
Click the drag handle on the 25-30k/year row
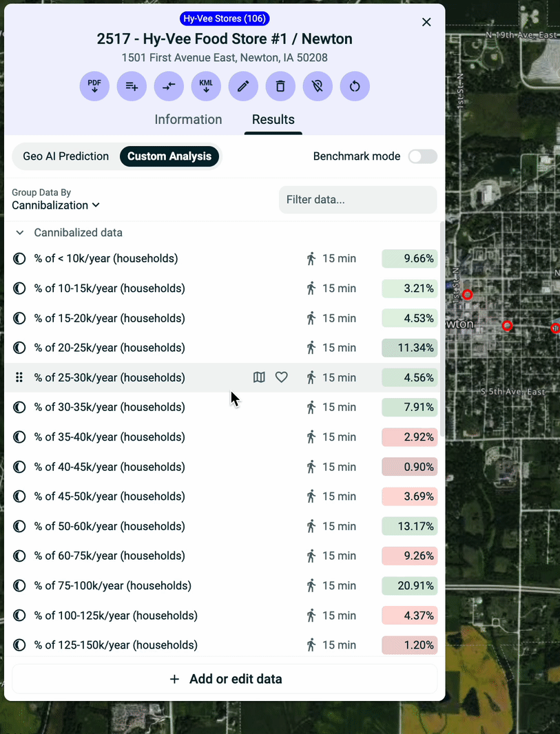click(x=19, y=377)
